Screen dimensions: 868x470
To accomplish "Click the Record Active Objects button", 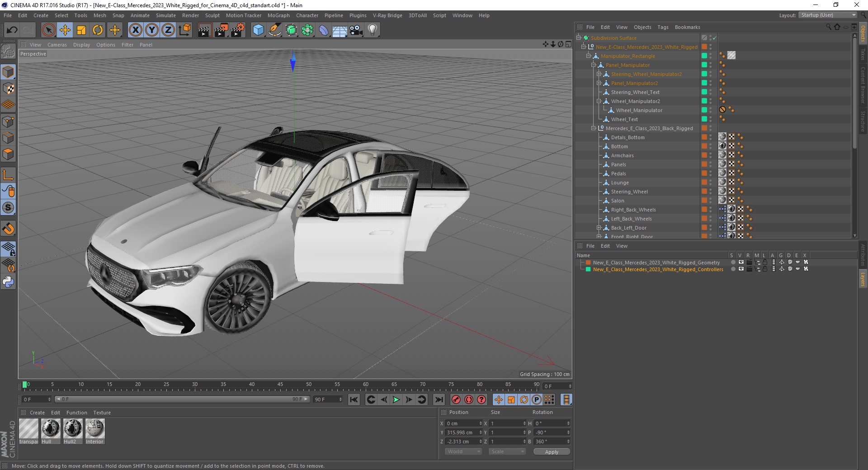I will (x=456, y=399).
